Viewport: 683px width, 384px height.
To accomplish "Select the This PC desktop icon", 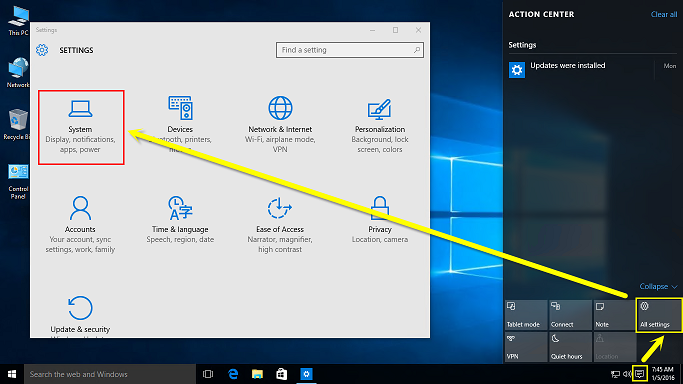I will 18,21.
